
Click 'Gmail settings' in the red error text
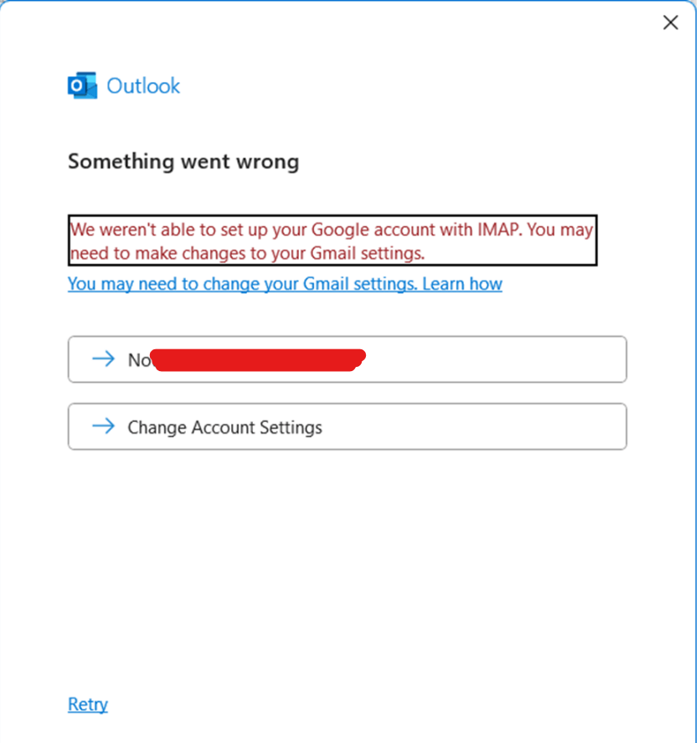[367, 254]
